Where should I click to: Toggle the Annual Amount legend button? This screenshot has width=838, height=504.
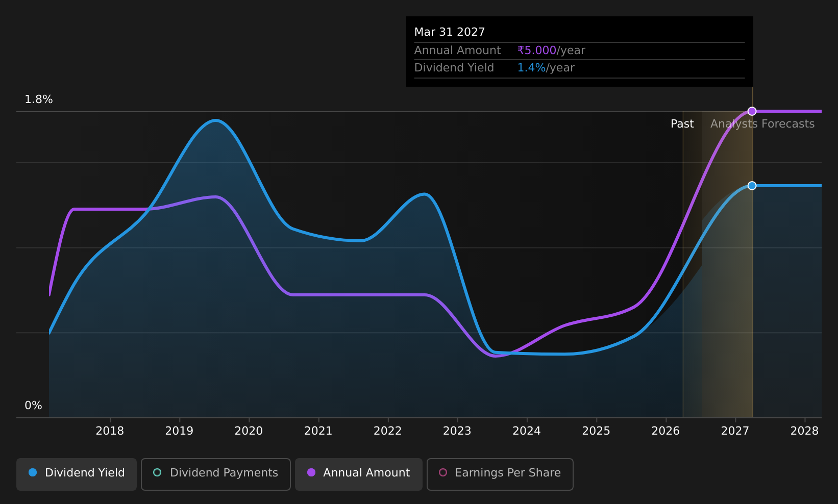[359, 474]
